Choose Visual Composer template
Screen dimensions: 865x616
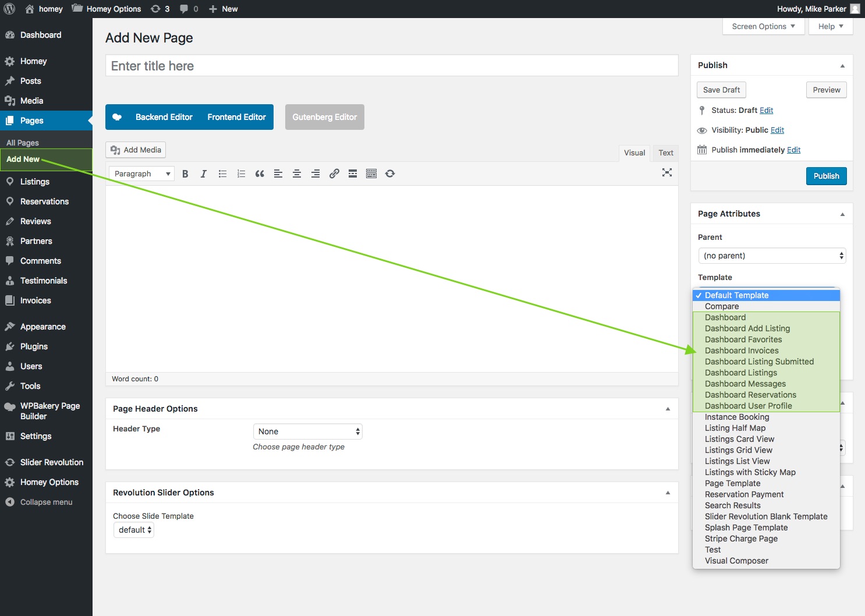pyautogui.click(x=766, y=561)
